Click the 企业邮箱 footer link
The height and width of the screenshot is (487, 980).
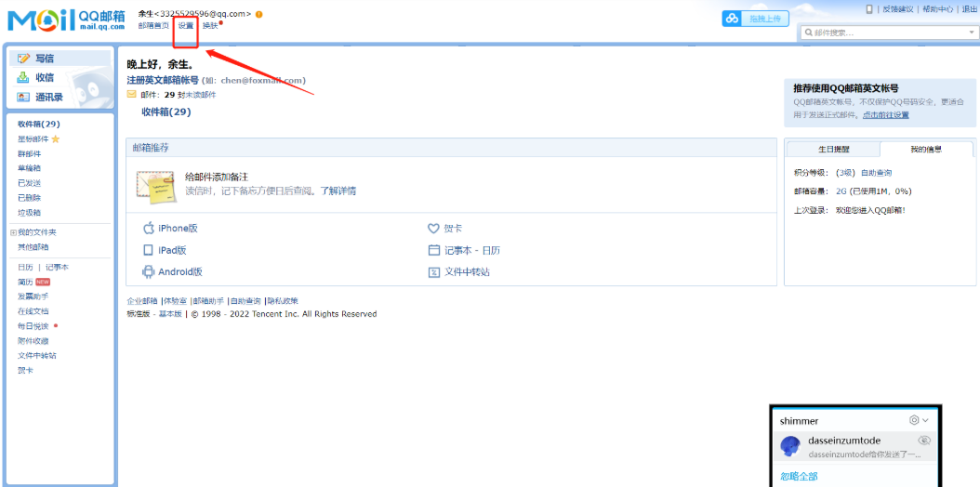142,301
